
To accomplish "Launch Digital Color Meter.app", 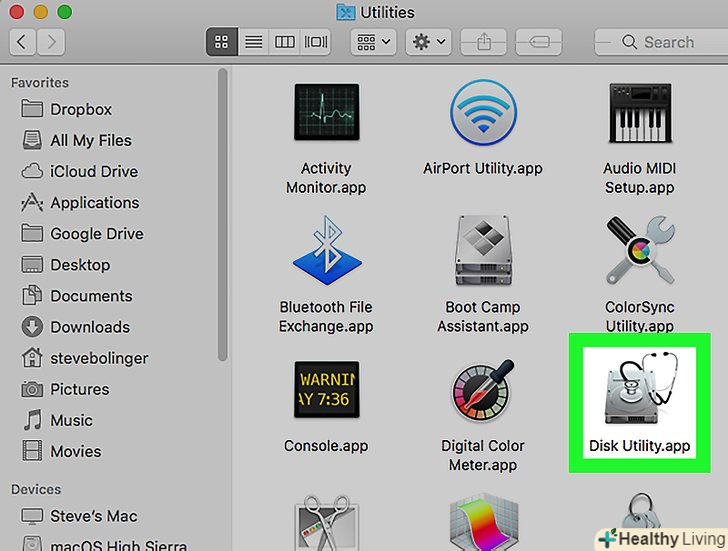I will point(482,392).
